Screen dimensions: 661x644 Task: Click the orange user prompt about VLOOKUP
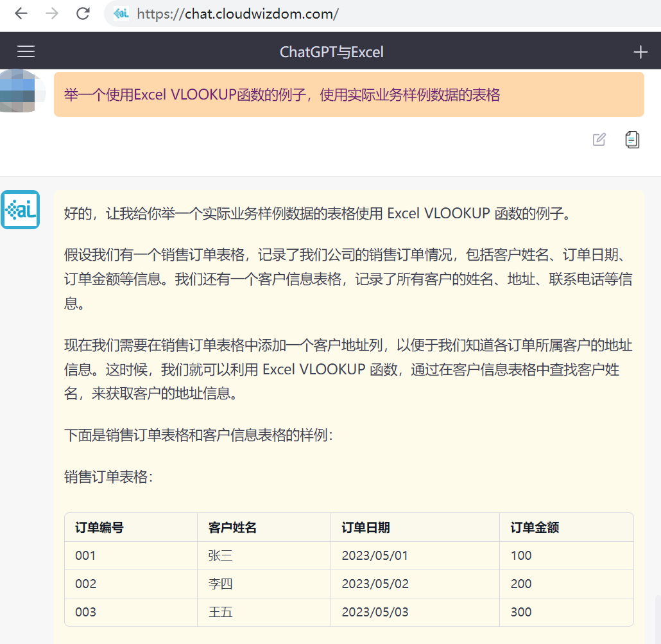click(348, 94)
